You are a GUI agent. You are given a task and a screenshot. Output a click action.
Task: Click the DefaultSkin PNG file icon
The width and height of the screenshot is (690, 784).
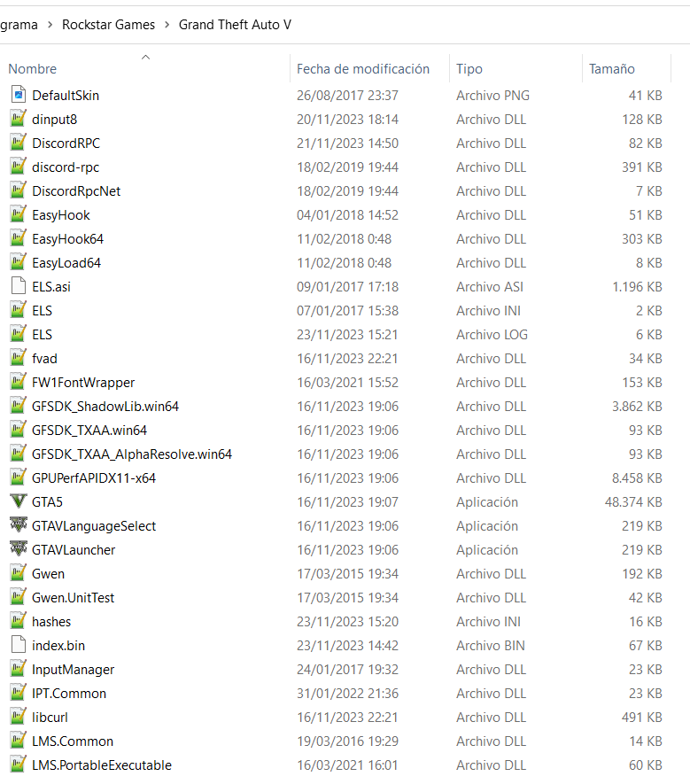pyautogui.click(x=19, y=95)
